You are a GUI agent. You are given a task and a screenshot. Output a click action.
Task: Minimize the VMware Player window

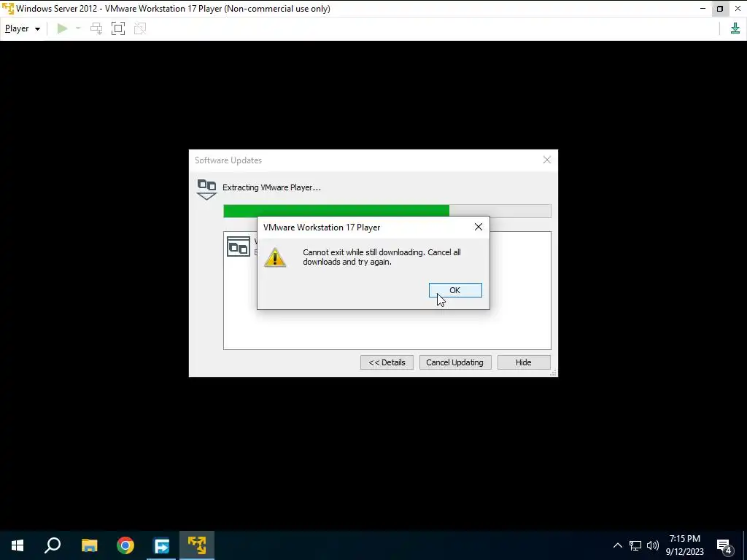point(703,9)
